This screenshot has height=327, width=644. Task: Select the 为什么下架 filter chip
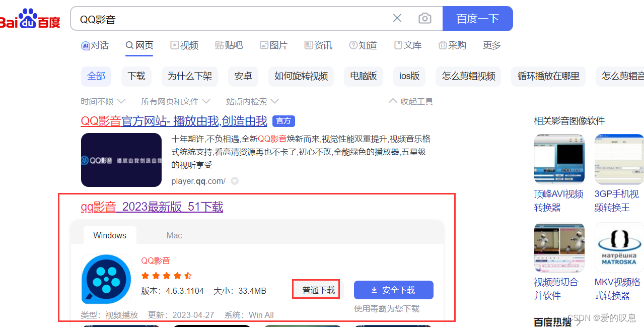(190, 76)
